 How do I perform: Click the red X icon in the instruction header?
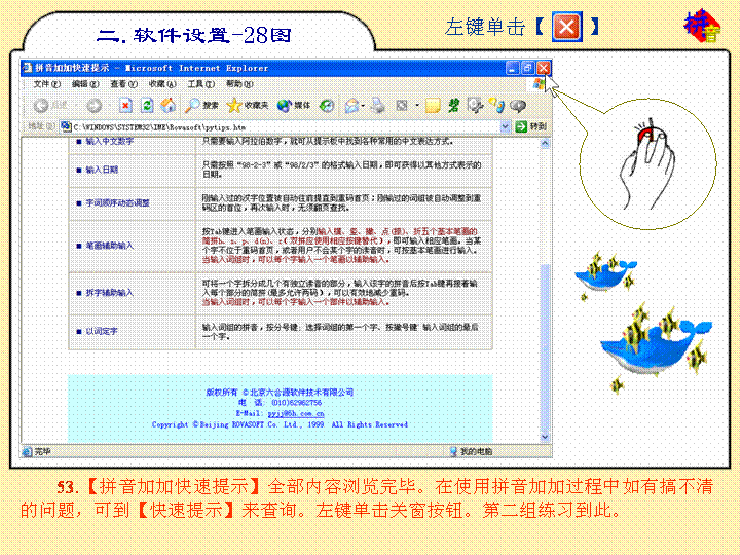click(x=567, y=27)
